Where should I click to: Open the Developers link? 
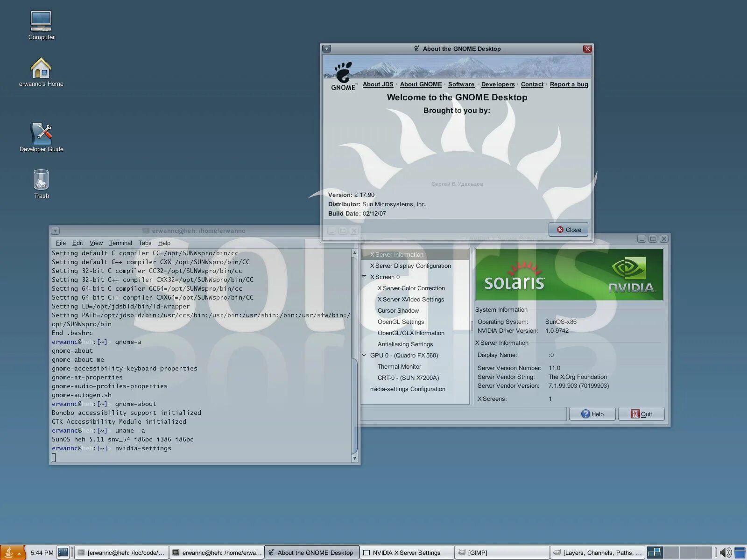498,84
